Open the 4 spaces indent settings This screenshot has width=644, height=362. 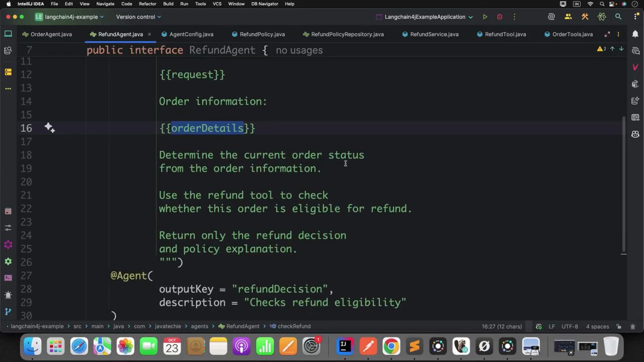click(597, 326)
